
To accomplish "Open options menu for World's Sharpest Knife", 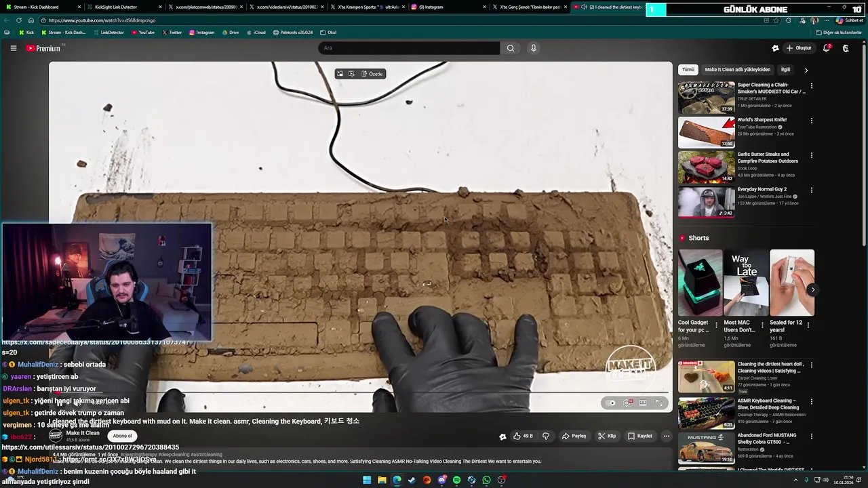I will (811, 121).
